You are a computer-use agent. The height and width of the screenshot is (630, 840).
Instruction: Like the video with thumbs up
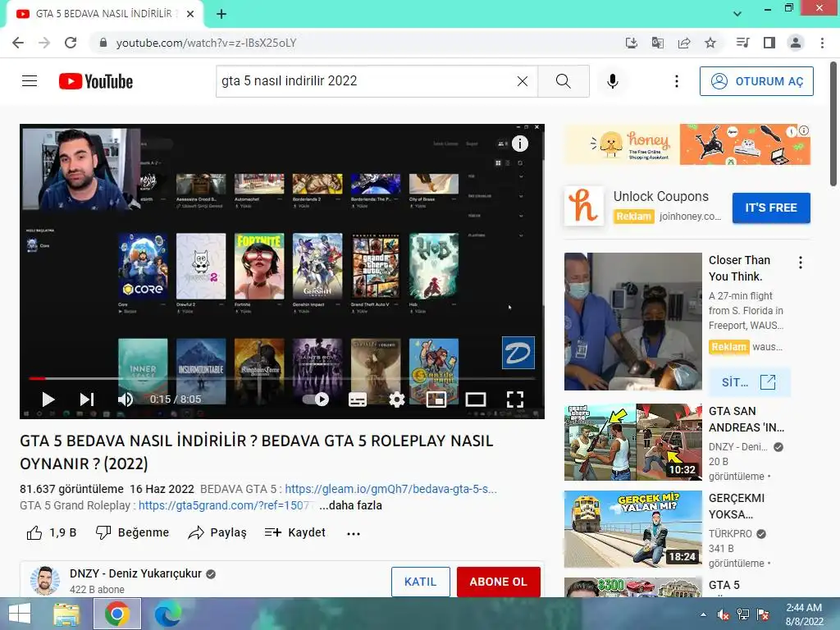52,532
